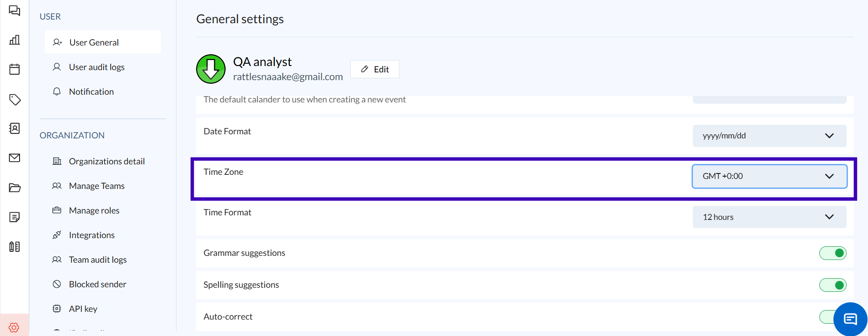Viewport: 868px width, 336px height.
Task: Open the Time Zone GMT dropdown
Action: [x=769, y=176]
